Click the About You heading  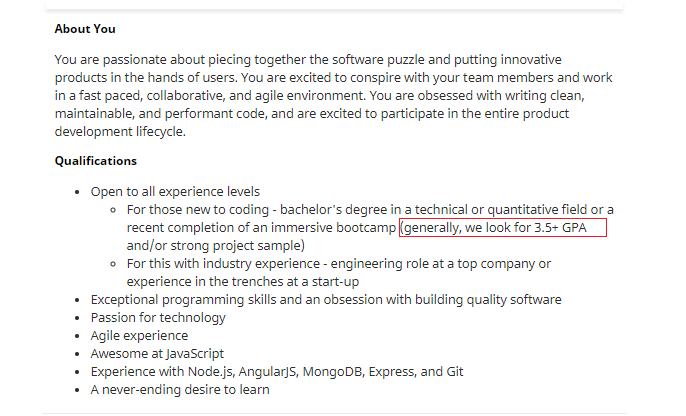pyautogui.click(x=85, y=29)
